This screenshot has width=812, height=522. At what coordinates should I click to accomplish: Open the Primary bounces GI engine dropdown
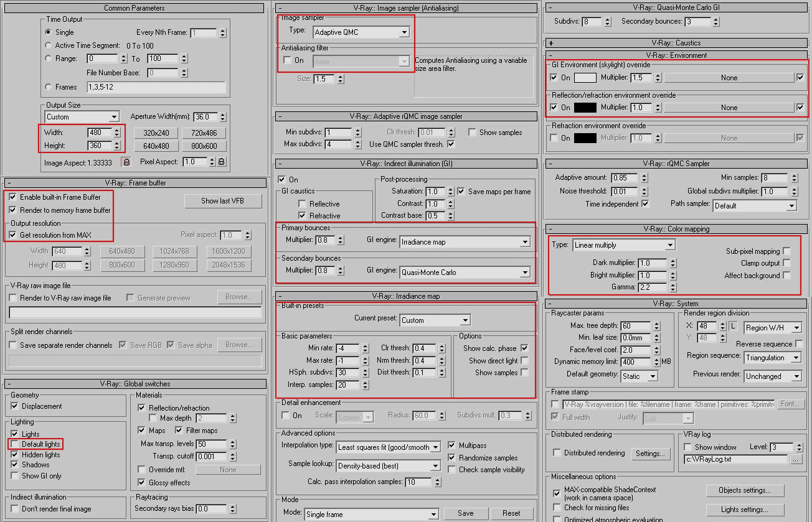[x=465, y=242]
